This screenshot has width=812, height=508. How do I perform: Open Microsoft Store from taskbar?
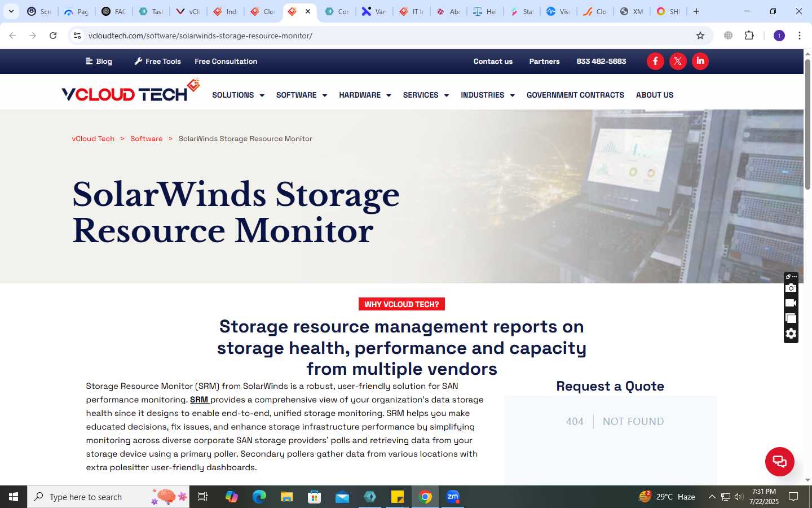pos(315,497)
